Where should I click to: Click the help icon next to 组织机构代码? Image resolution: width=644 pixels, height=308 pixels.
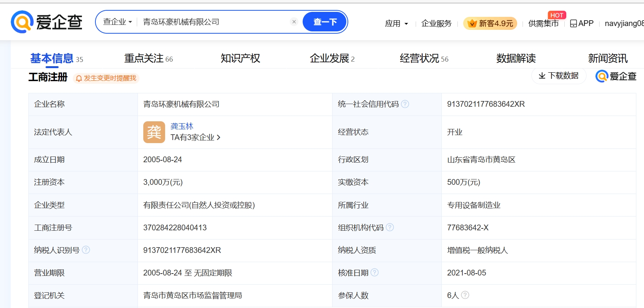click(390, 227)
